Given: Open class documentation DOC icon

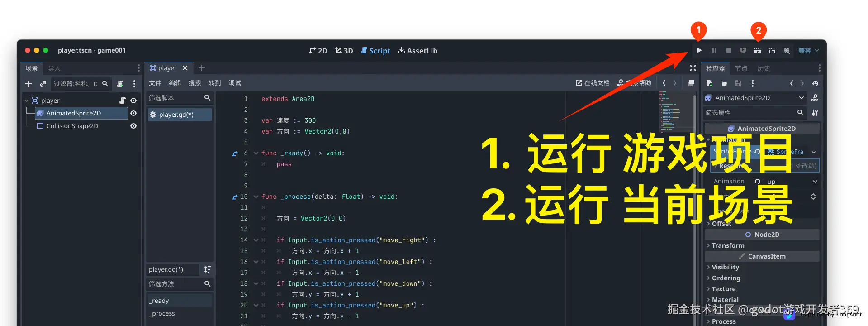Looking at the screenshot, I should pyautogui.click(x=815, y=98).
